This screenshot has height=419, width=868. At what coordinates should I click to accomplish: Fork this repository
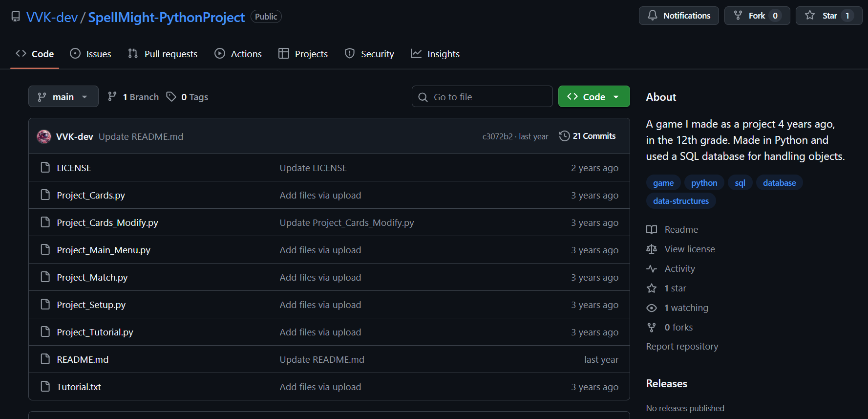[x=757, y=16]
